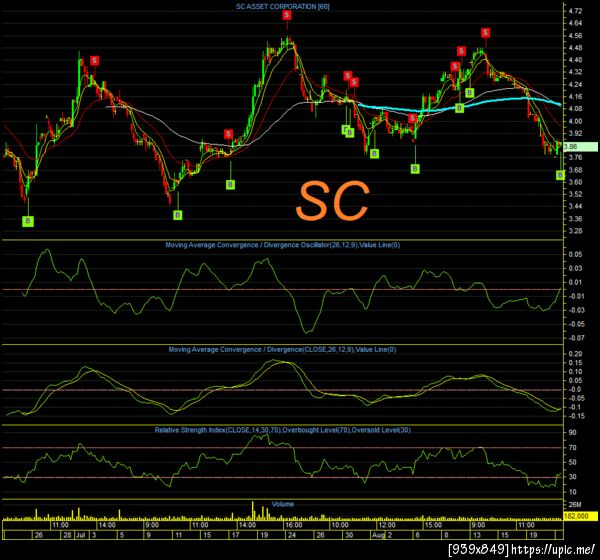Click the B buy marker sitting on the cyan line
The image size is (600, 560).
460,108
